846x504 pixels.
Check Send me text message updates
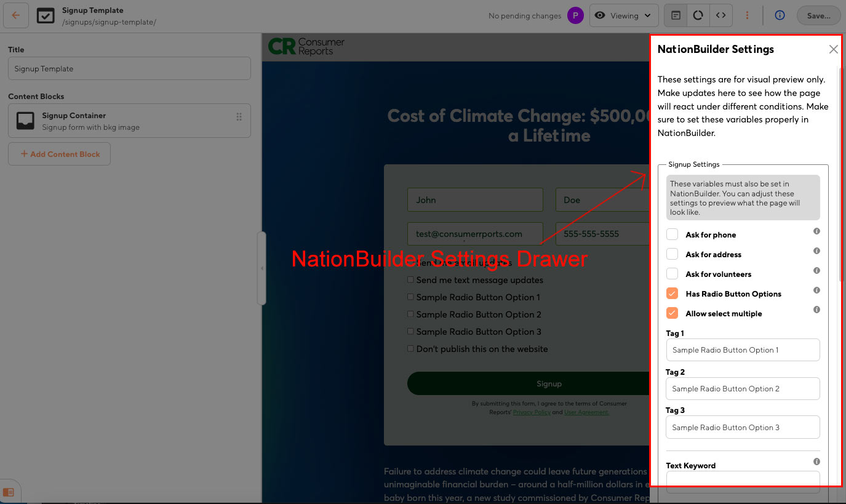point(410,280)
